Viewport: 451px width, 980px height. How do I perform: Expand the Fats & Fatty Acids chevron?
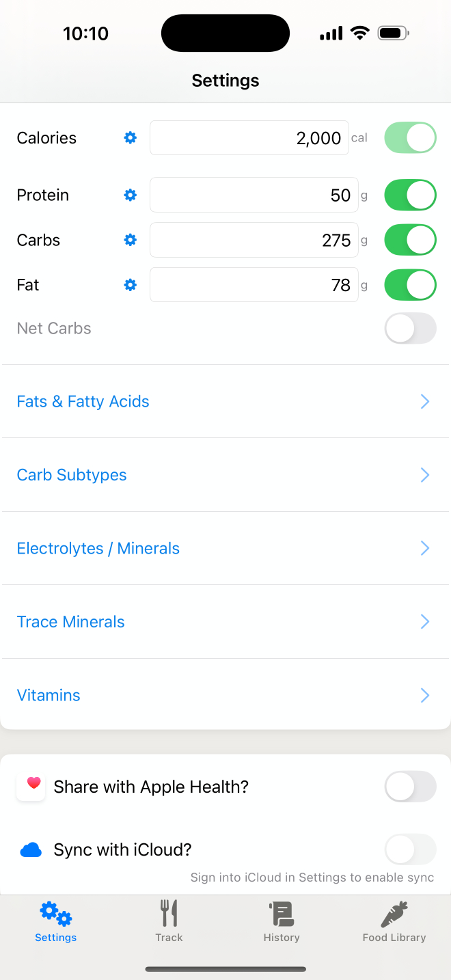click(424, 402)
